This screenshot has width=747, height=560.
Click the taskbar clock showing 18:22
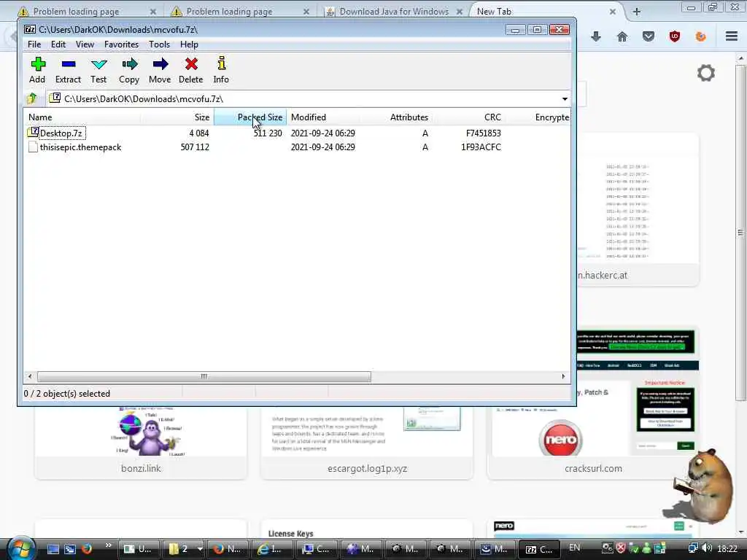[727, 548]
